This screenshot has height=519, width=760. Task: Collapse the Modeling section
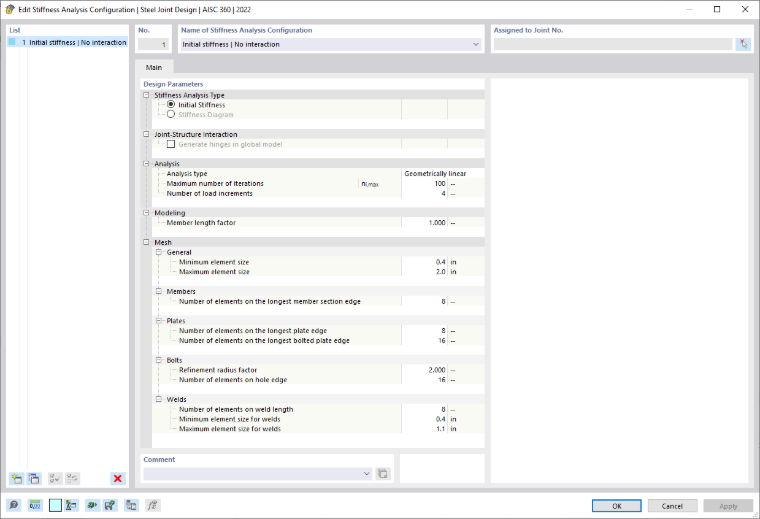[x=146, y=213]
